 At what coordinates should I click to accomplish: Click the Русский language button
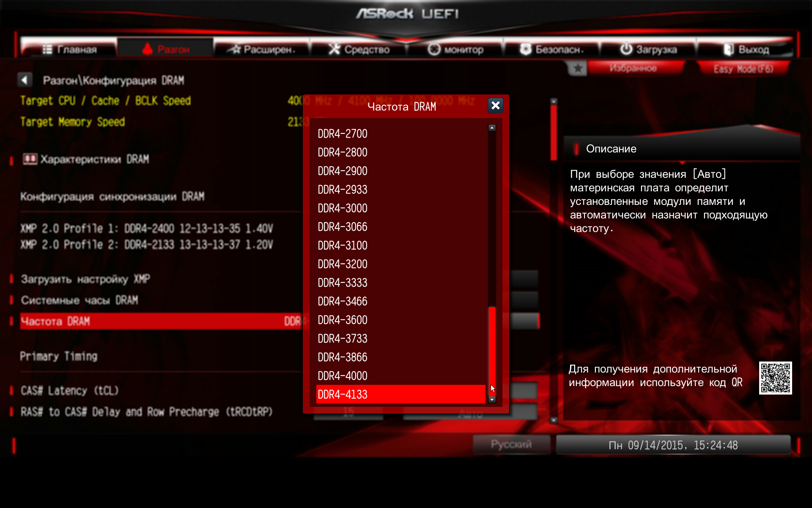click(511, 444)
